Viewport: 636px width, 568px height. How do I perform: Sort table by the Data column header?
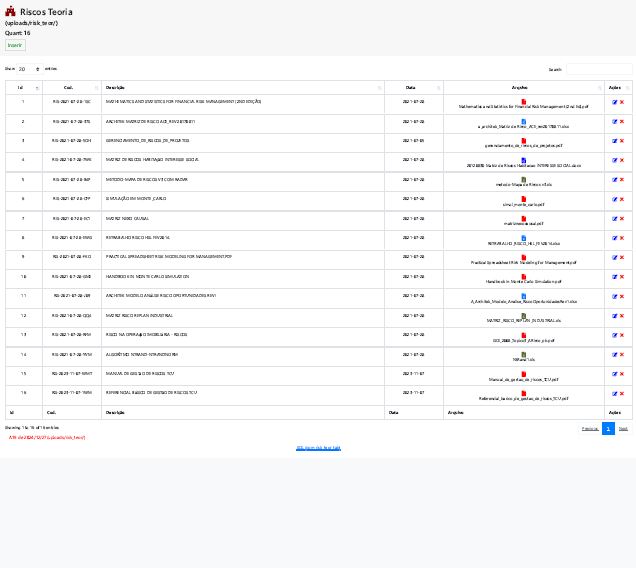pyautogui.click(x=413, y=88)
